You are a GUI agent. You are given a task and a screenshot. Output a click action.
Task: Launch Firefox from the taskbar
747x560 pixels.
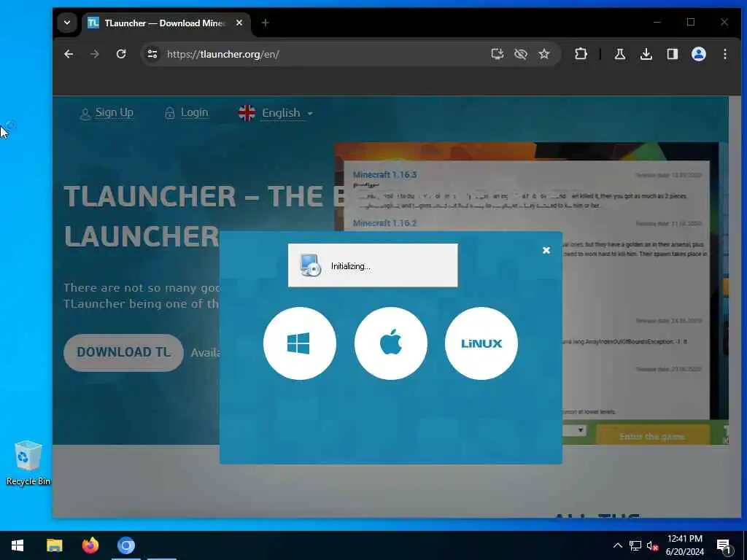(90, 545)
